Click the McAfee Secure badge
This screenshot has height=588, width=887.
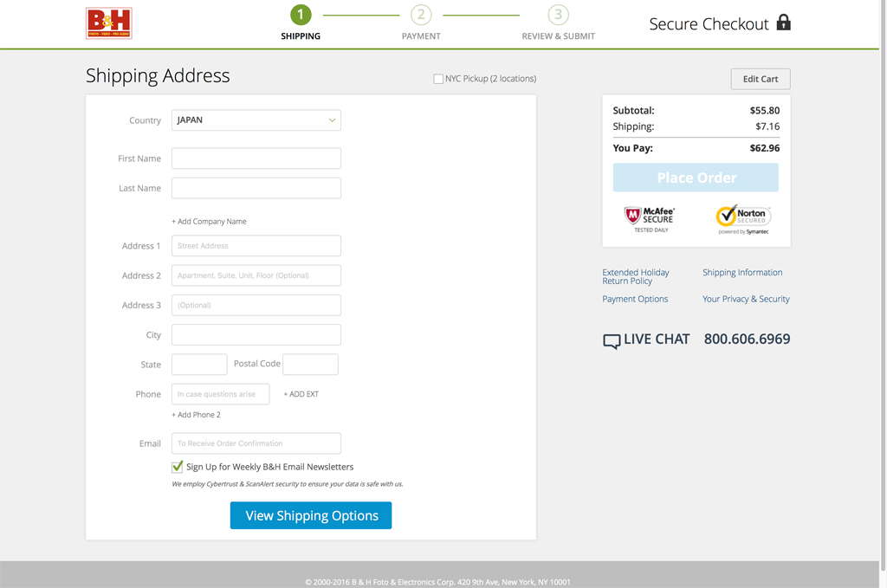point(650,219)
